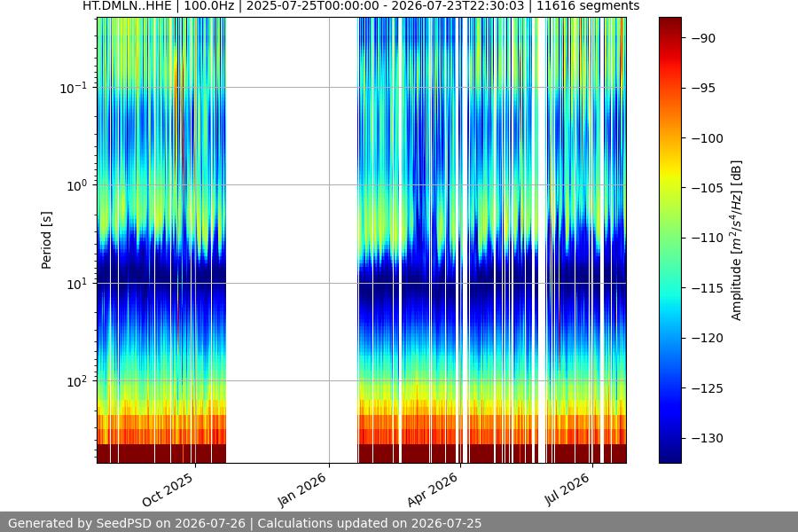798x532 pixels.
Task: Click the 'Jul 2026' x-axis label
Action: [x=567, y=489]
